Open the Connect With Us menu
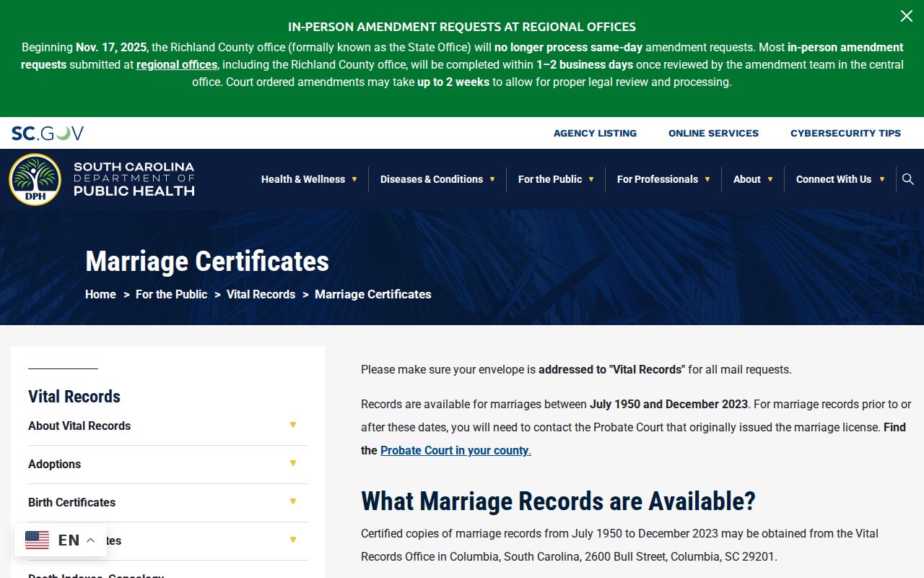This screenshot has height=578, width=924. [x=834, y=179]
